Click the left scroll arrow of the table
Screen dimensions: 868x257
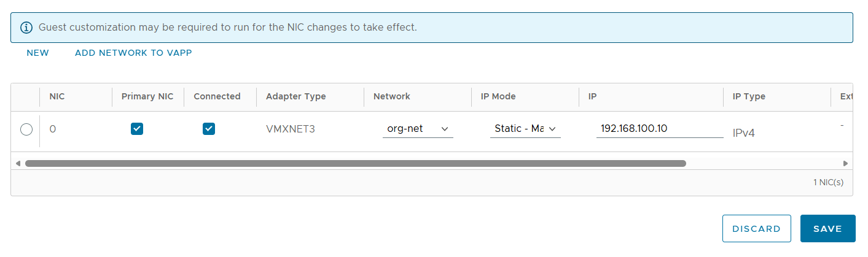[x=18, y=164]
